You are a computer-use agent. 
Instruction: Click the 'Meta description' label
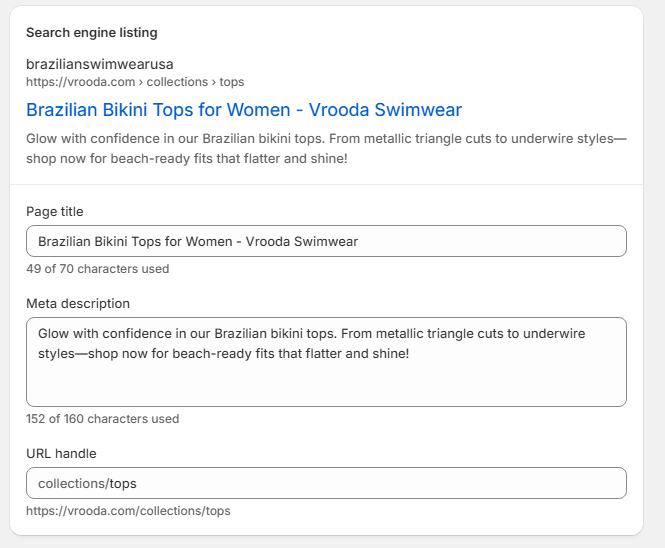pos(78,303)
